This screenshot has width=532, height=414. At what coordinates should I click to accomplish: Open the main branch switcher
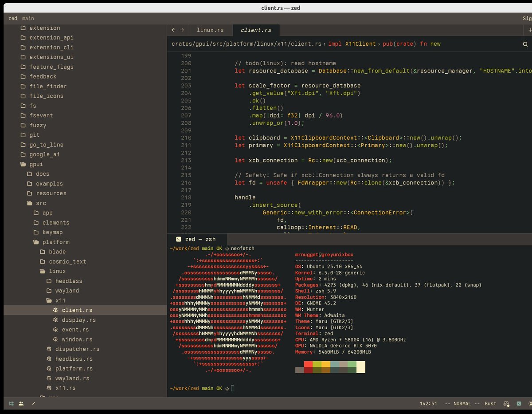point(28,18)
